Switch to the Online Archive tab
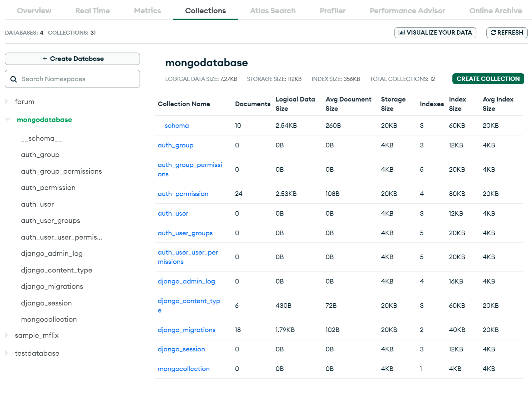The width and height of the screenshot is (532, 394). point(495,11)
